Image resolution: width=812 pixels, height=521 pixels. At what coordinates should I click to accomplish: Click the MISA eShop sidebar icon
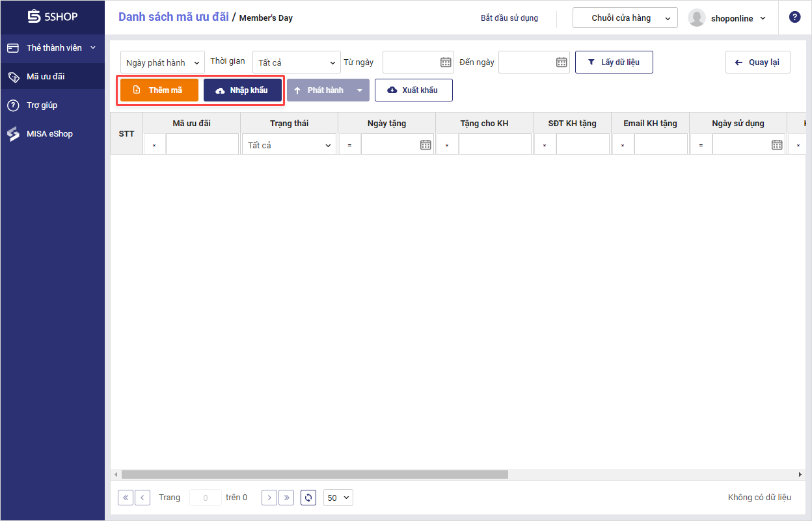tap(13, 134)
